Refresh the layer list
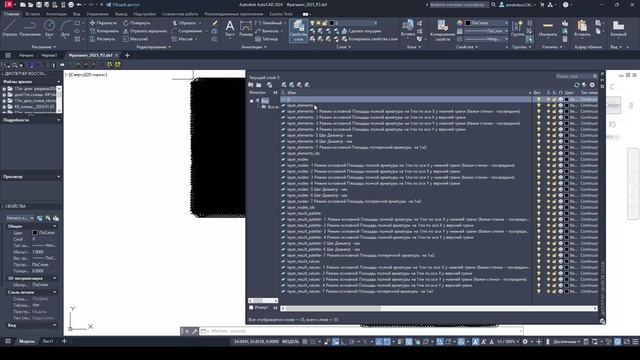Viewport: 640px width, 360px height. [x=577, y=85]
